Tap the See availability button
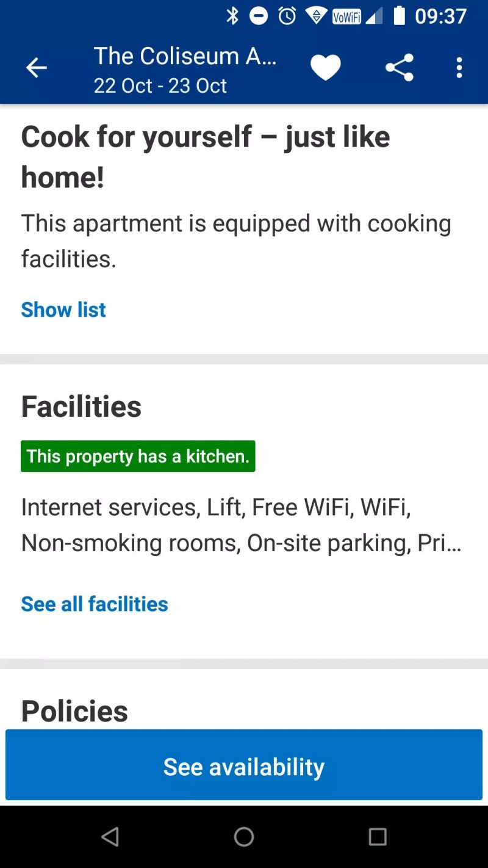Screen dimensions: 488x868 pyautogui.click(x=244, y=765)
